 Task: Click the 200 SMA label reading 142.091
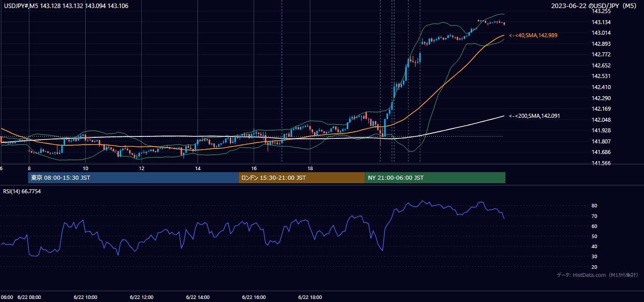534,116
